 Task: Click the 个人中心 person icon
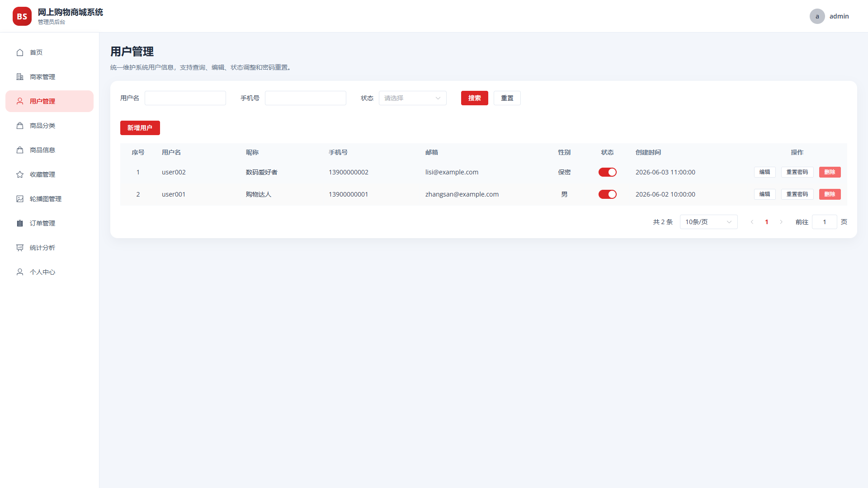(20, 272)
